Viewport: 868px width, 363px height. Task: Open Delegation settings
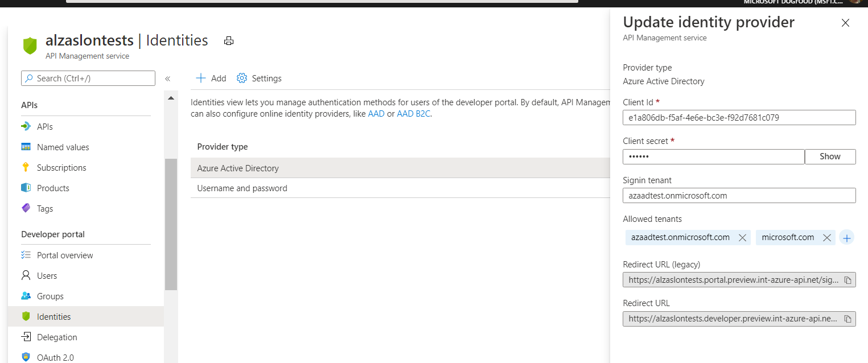(x=57, y=337)
